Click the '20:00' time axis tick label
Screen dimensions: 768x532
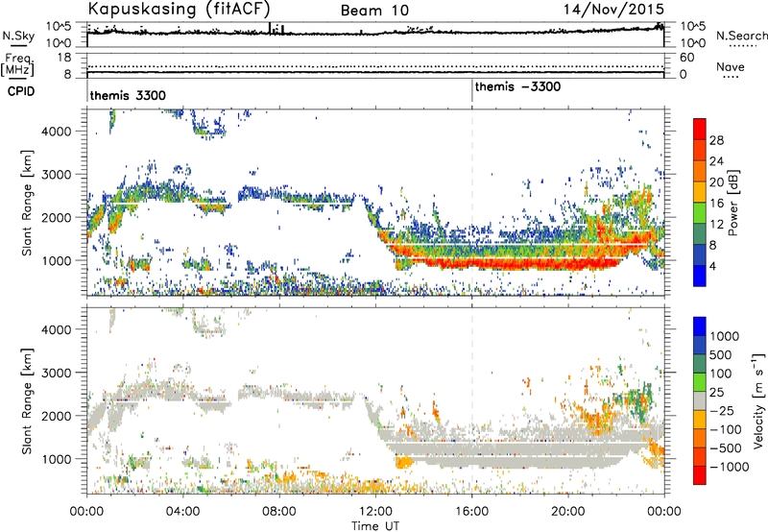click(567, 512)
